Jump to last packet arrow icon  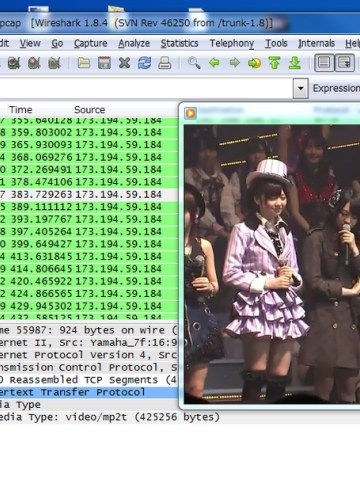(x=295, y=63)
